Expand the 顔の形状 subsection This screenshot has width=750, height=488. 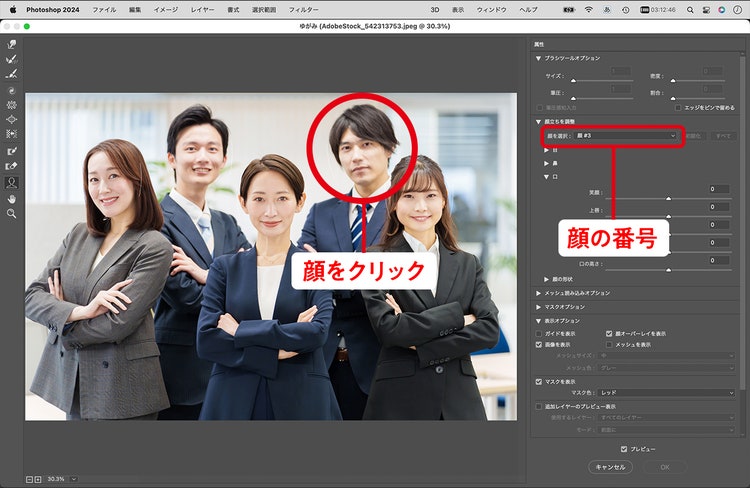tap(546, 279)
